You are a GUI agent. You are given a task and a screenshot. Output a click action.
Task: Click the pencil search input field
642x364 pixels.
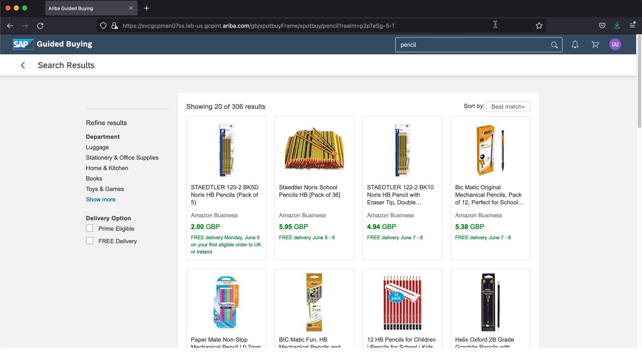(473, 45)
